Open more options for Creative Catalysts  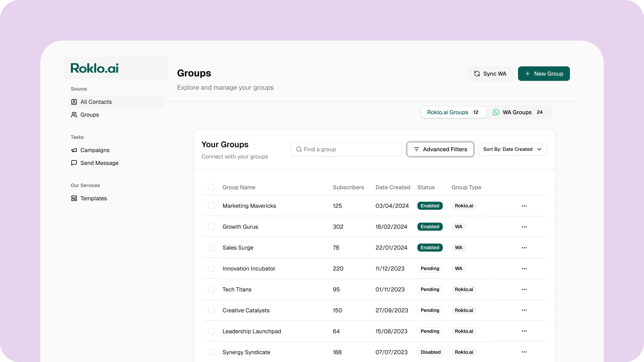(524, 310)
